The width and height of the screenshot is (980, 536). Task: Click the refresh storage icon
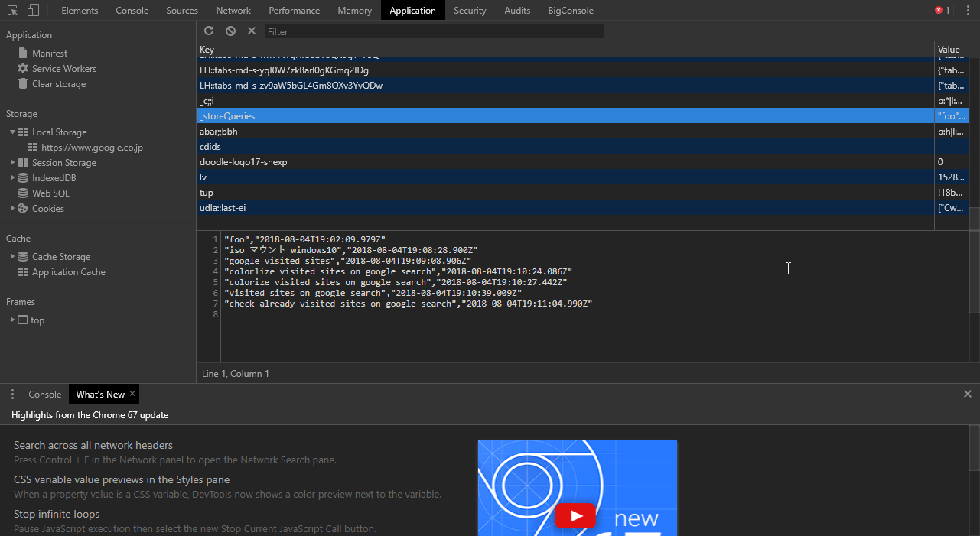209,31
